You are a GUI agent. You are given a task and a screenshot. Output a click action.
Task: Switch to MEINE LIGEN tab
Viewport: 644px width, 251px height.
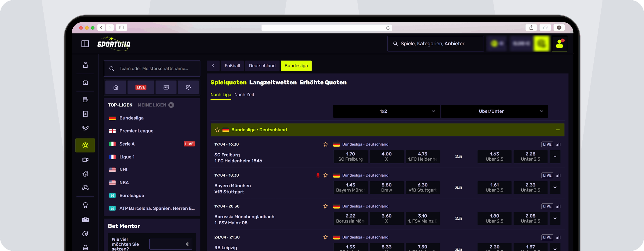[x=155, y=105]
